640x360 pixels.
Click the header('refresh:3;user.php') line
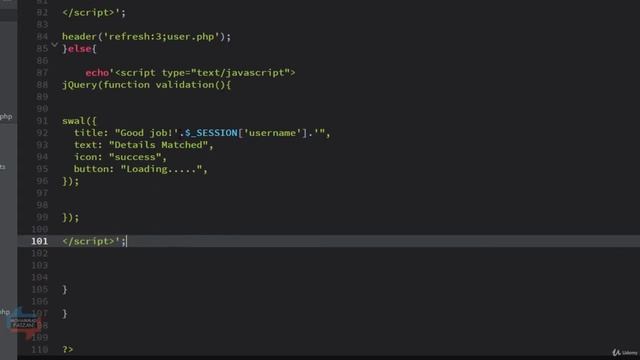tap(147, 37)
